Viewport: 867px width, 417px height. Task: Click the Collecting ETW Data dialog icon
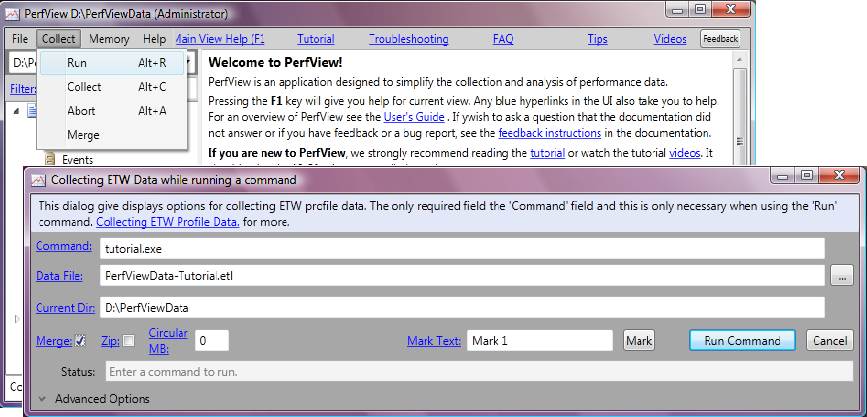tap(38, 180)
